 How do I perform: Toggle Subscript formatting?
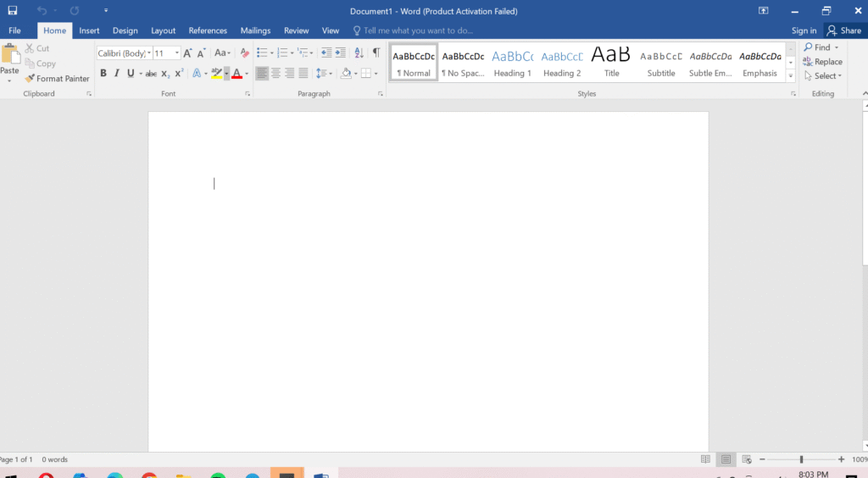coord(165,74)
